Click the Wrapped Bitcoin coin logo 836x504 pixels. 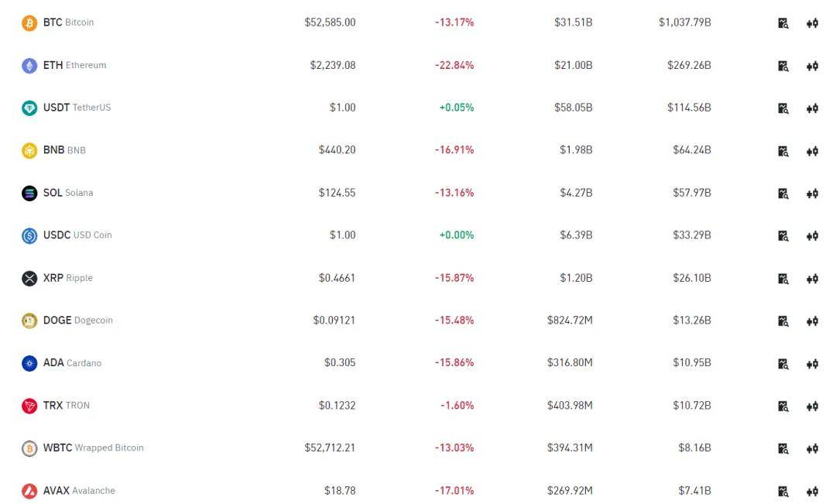tap(29, 448)
